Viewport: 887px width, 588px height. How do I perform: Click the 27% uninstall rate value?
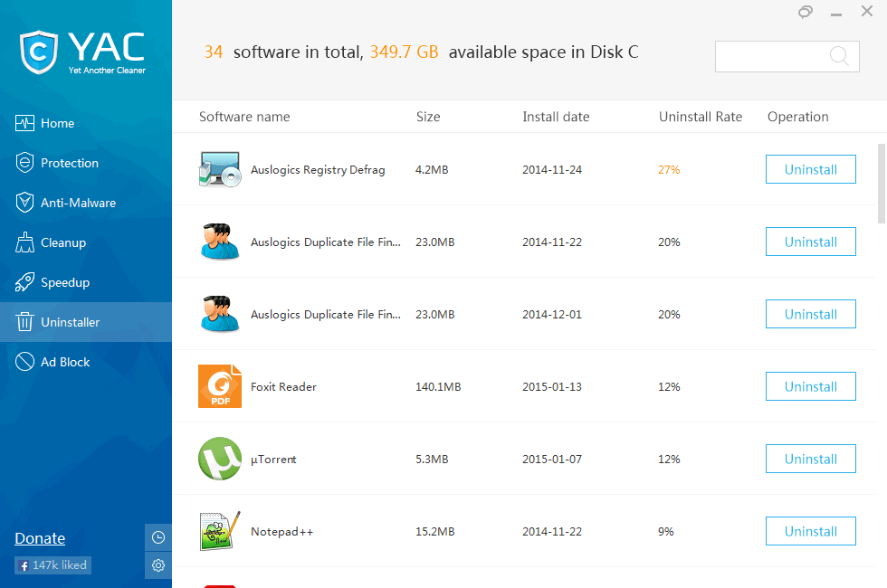pos(669,170)
